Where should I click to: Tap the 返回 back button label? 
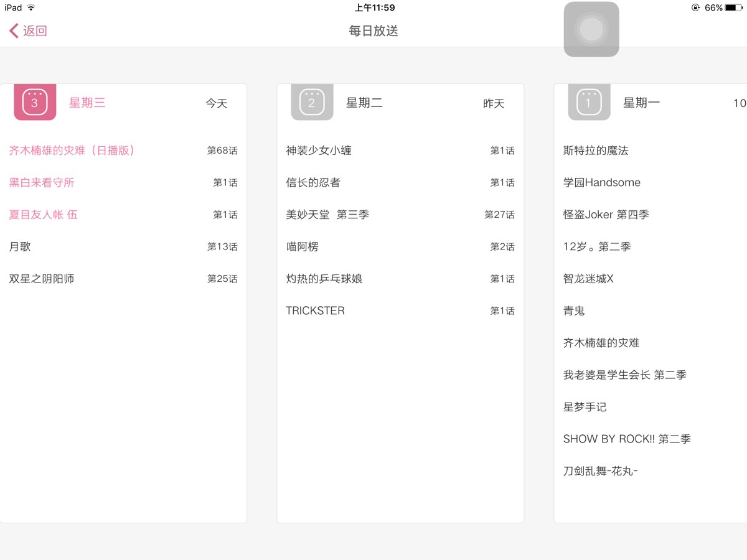point(35,31)
